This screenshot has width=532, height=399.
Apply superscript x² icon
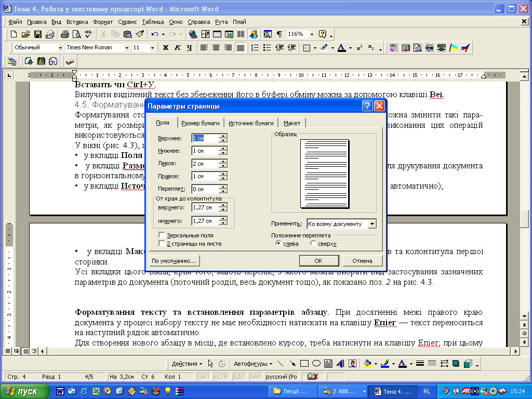[360, 48]
